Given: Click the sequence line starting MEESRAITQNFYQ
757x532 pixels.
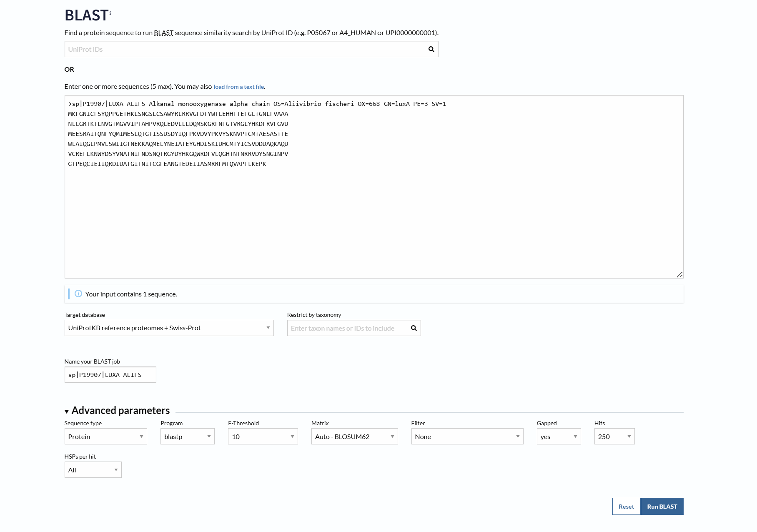Looking at the screenshot, I should (178, 134).
